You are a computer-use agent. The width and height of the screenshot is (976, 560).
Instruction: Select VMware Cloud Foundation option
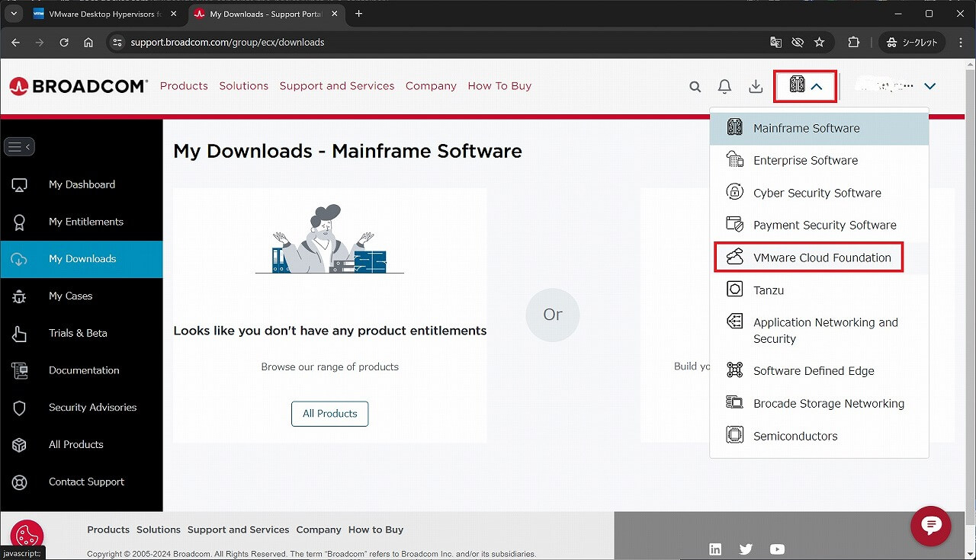[x=819, y=258]
